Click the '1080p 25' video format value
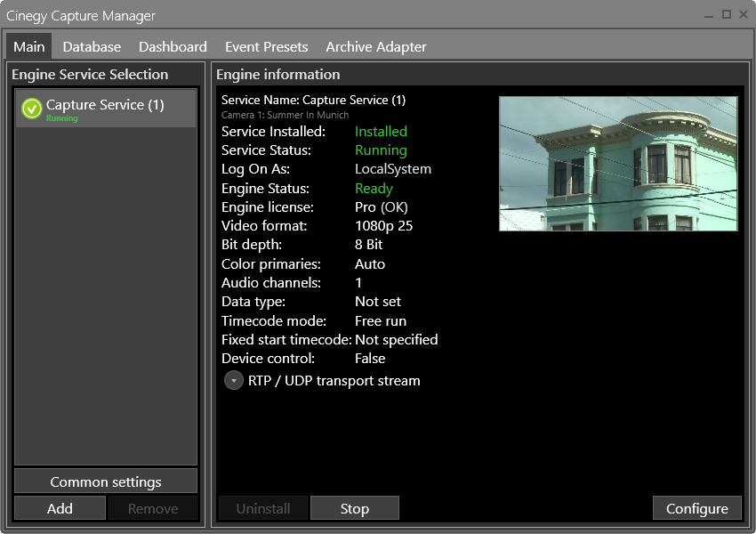This screenshot has width=756, height=534. tap(384, 226)
